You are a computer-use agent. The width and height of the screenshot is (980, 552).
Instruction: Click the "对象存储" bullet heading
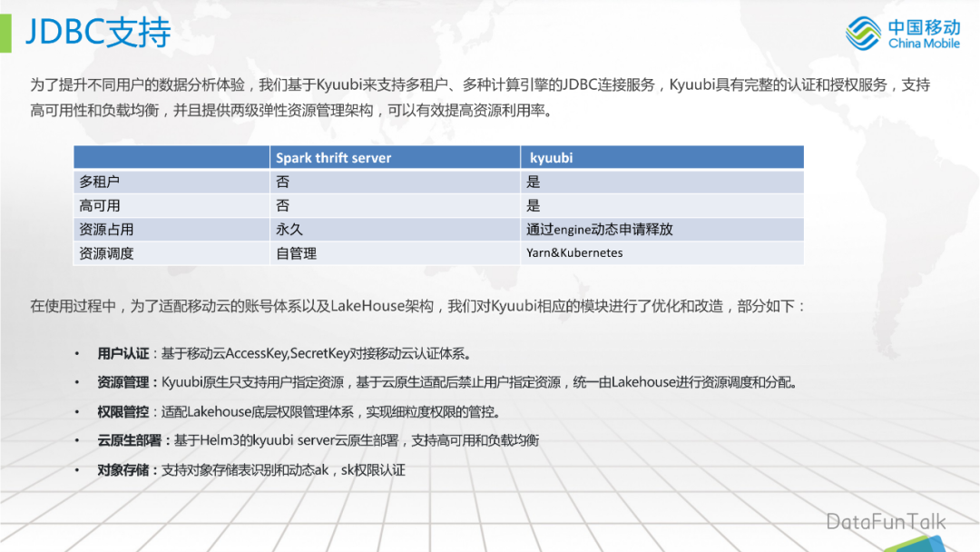click(122, 469)
